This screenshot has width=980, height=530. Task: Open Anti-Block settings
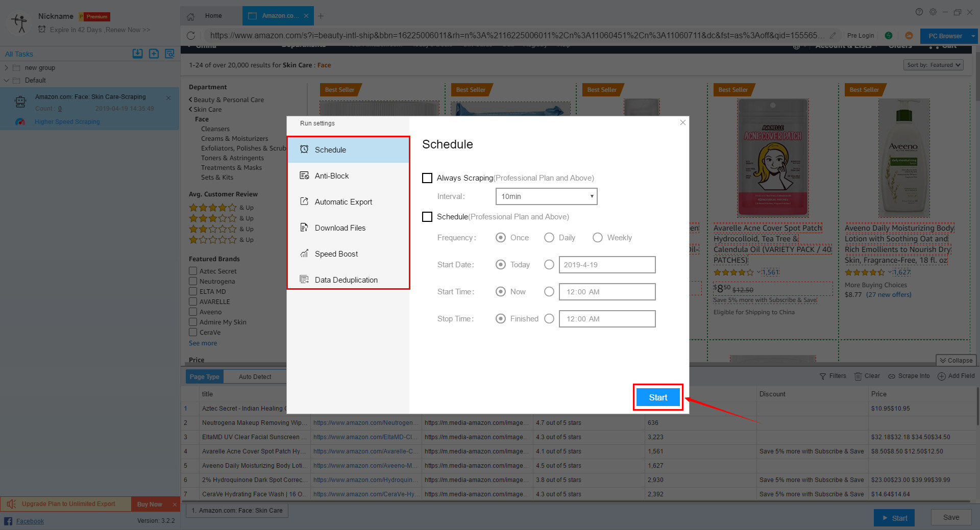click(348, 175)
